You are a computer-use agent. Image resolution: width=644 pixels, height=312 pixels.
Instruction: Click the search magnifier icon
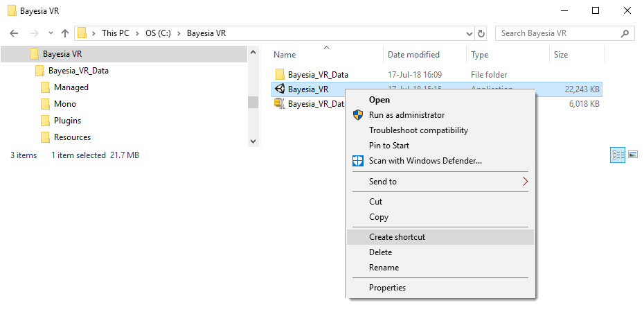[x=625, y=33]
